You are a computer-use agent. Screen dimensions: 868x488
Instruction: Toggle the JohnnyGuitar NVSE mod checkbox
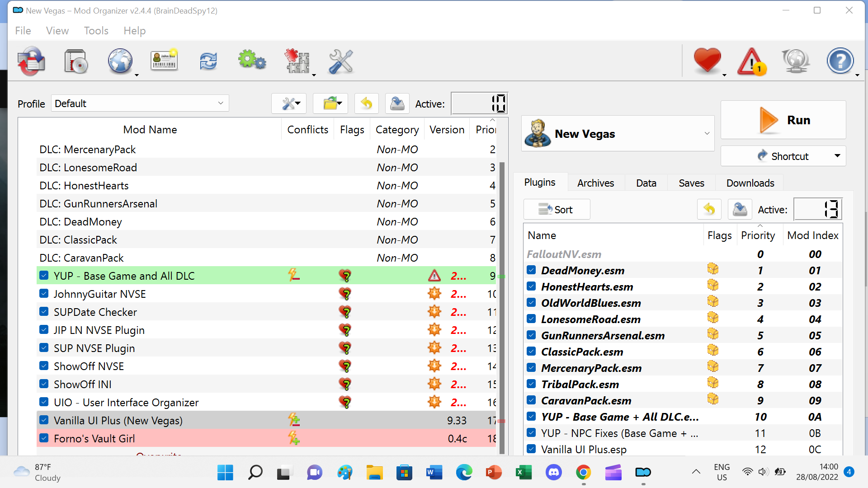(x=44, y=294)
